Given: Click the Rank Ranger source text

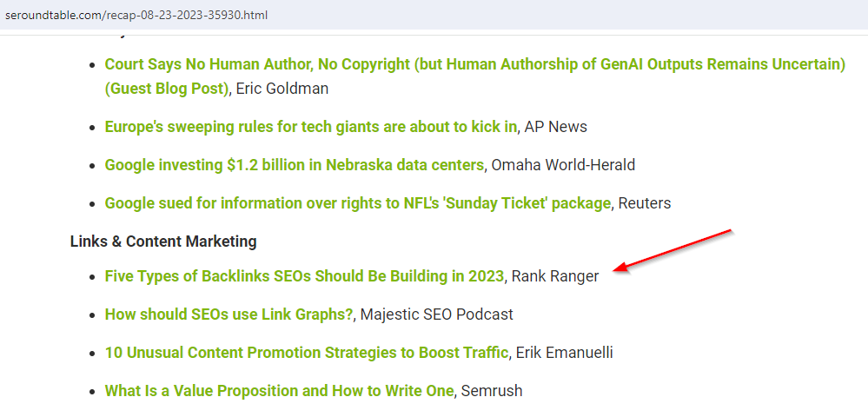Looking at the screenshot, I should pyautogui.click(x=555, y=276).
